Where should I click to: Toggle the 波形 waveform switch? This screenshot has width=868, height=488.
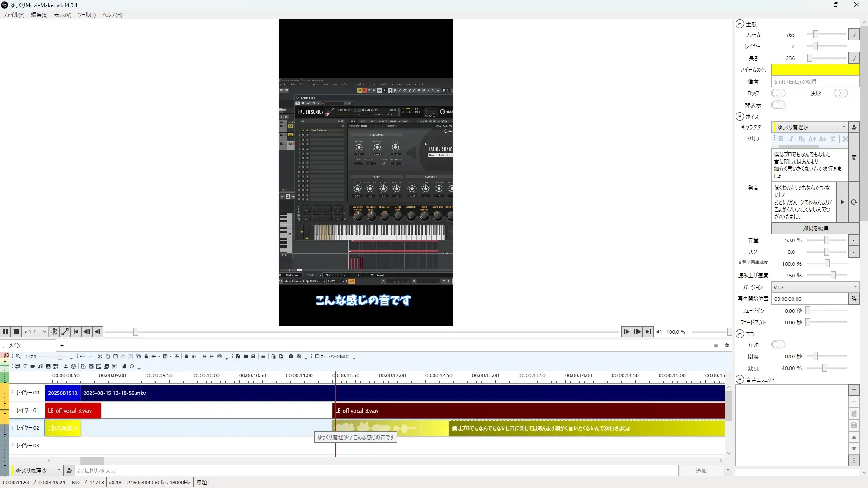840,93
